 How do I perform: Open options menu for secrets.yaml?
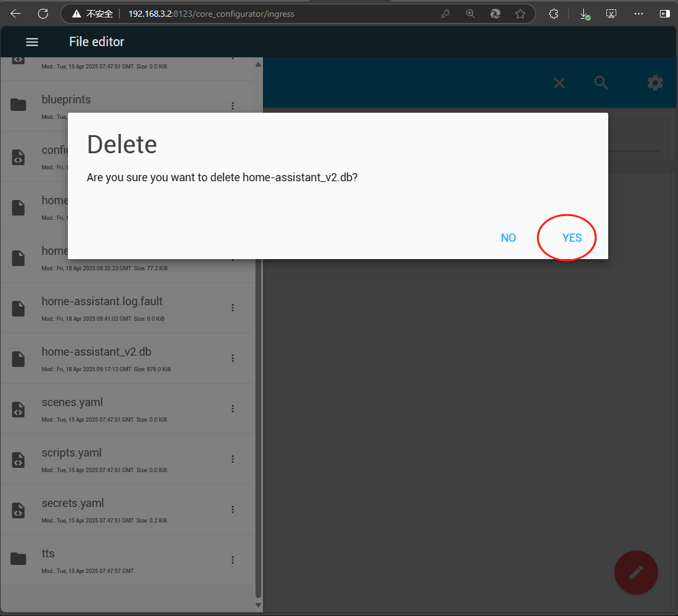(x=232, y=509)
